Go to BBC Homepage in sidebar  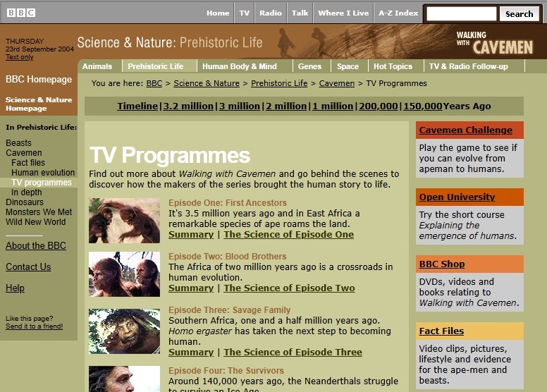39,79
